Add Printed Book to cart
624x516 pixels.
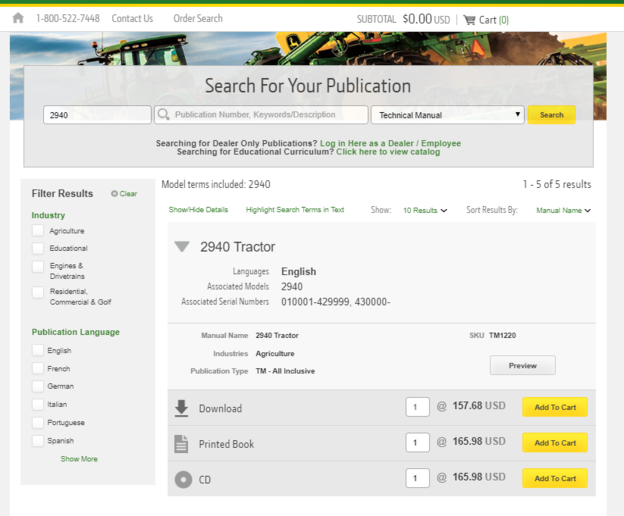tap(555, 442)
